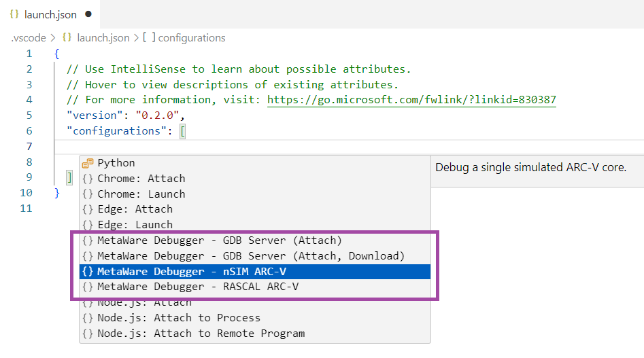Click braces icon beside Chrome: Launch

(x=88, y=194)
